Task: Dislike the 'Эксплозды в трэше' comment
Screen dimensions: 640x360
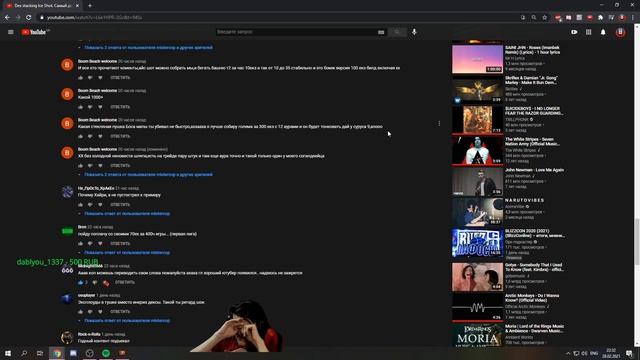Action: tap(90, 312)
